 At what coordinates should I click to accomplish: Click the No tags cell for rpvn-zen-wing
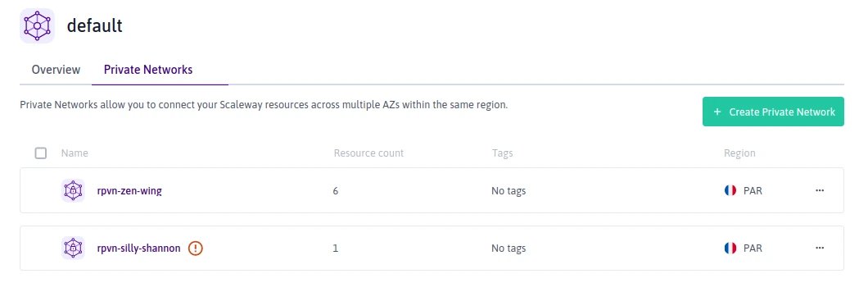pyautogui.click(x=509, y=191)
